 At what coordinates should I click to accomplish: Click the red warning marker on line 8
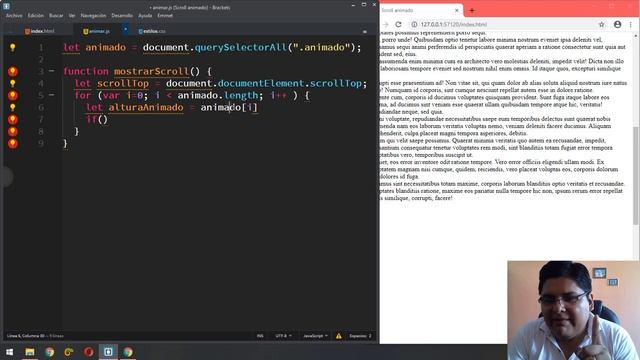13,131
